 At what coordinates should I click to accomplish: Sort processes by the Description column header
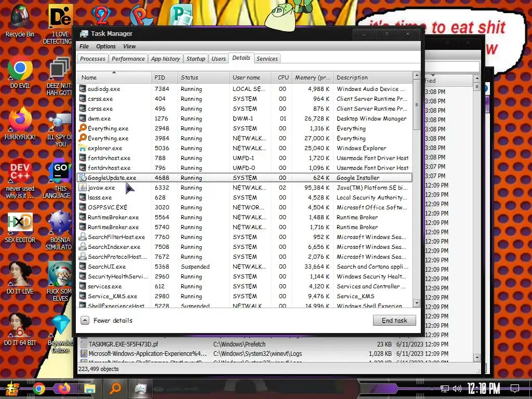coord(373,77)
